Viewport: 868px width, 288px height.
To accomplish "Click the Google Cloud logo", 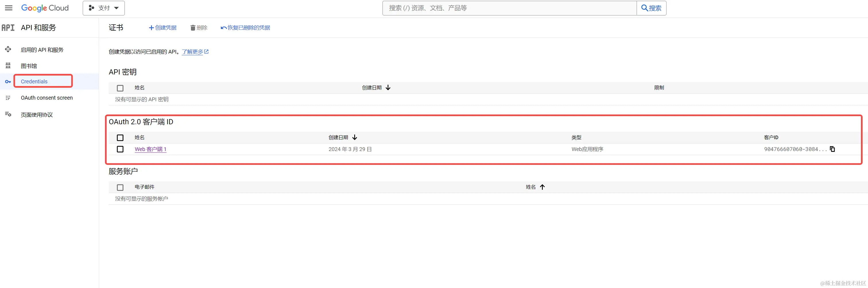I will click(x=45, y=8).
